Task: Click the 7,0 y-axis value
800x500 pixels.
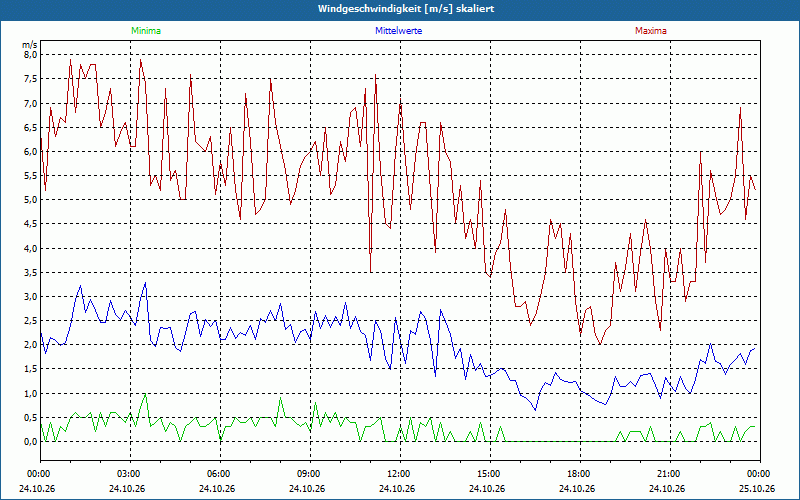Action: (31, 104)
